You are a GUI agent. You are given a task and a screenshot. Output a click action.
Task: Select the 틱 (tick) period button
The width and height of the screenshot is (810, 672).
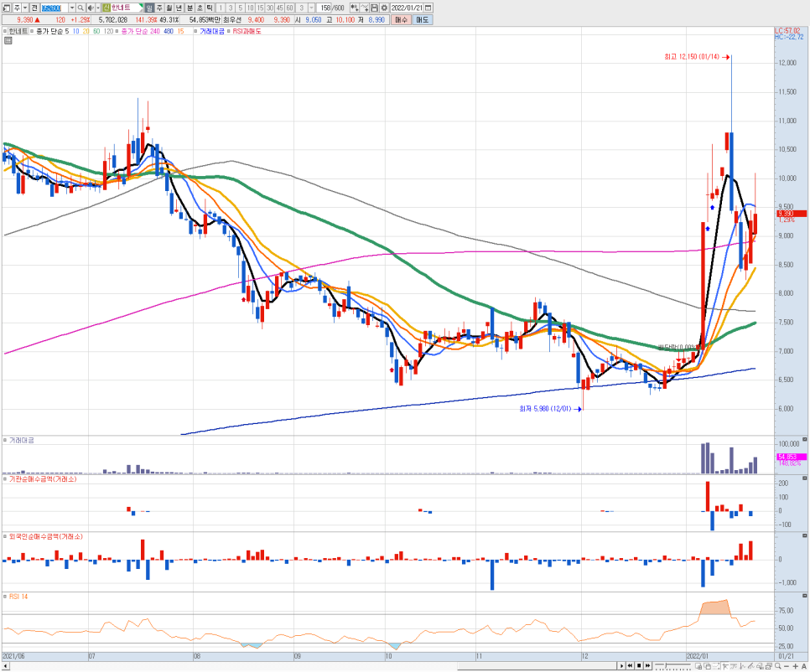[x=210, y=8]
